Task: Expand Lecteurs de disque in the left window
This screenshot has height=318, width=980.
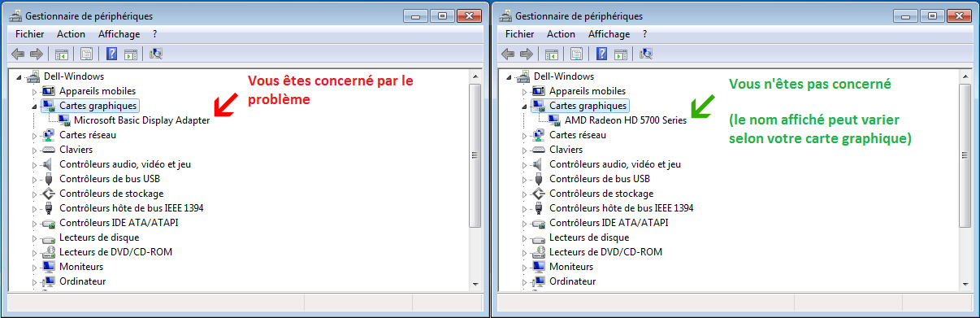Action: pos(34,237)
